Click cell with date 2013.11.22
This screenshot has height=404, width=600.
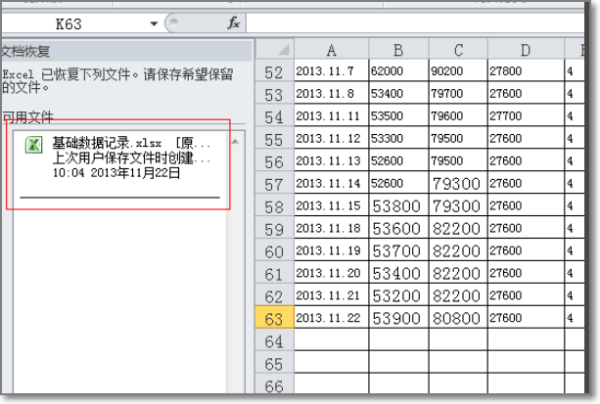[331, 318]
